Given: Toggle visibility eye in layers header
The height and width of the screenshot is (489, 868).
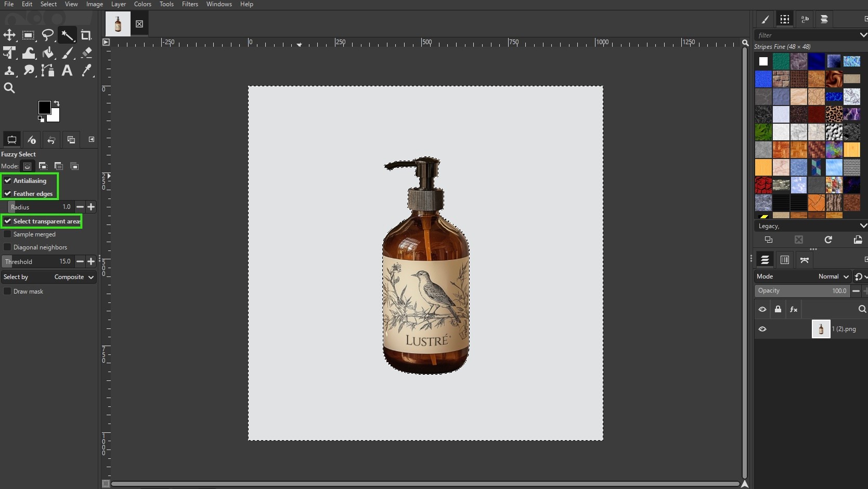Looking at the screenshot, I should [762, 309].
